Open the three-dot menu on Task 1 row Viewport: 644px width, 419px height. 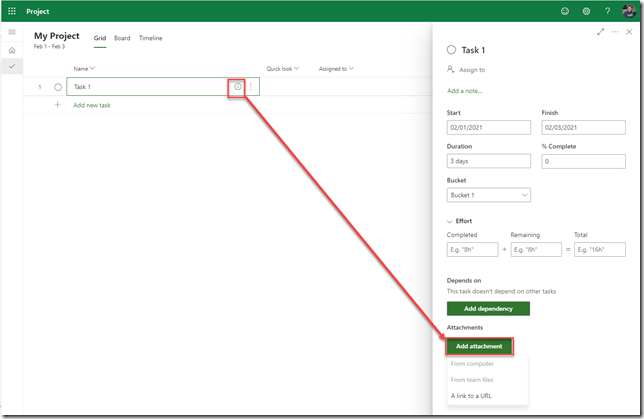250,87
